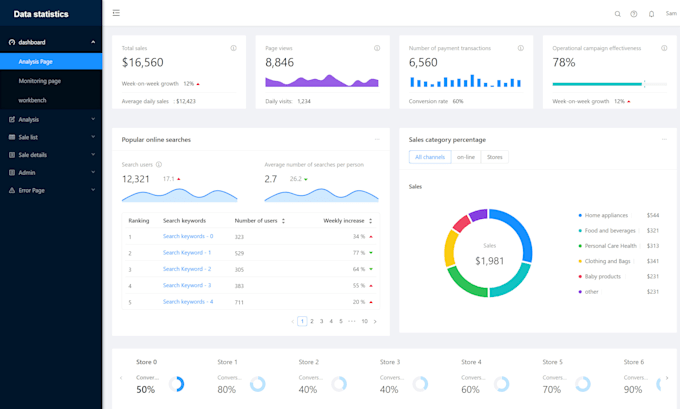Click the Sale list table icon
Screen dimensions: 680x409
pyautogui.click(x=12, y=137)
